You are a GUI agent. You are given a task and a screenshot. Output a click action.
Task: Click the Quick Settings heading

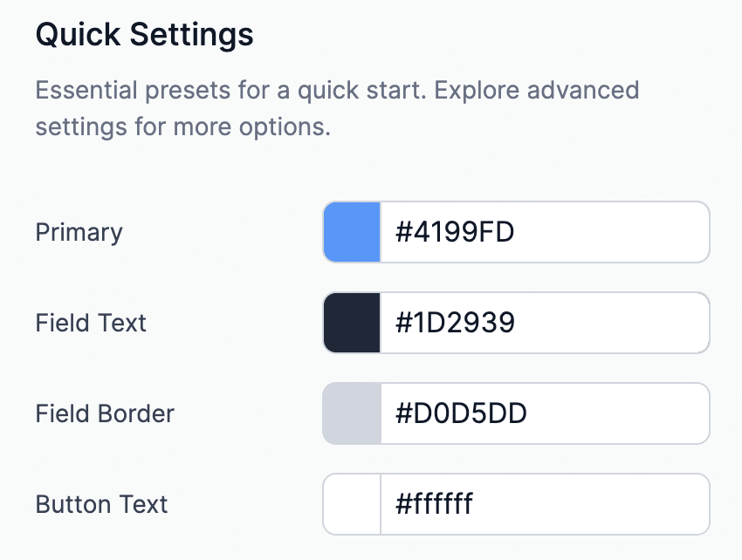tap(144, 35)
